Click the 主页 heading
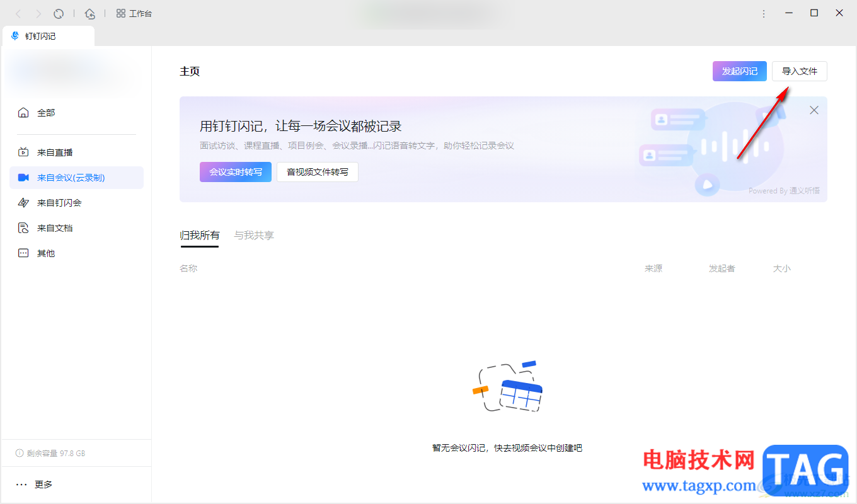This screenshot has width=857, height=504. click(x=190, y=71)
